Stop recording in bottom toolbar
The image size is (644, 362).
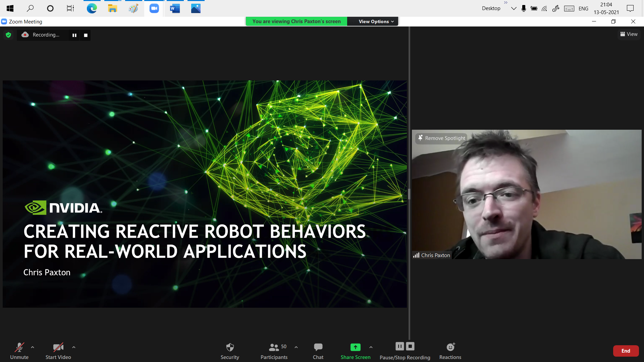coord(410,346)
